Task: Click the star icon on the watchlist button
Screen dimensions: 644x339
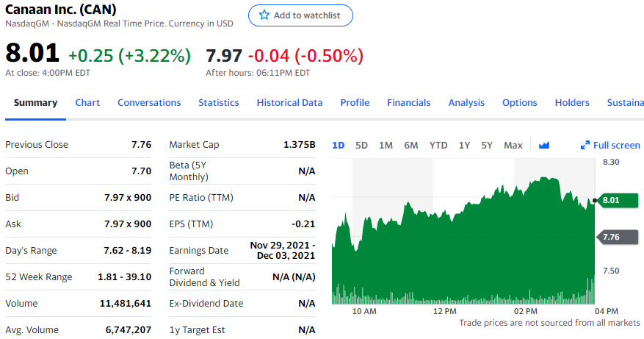Action: pos(264,15)
